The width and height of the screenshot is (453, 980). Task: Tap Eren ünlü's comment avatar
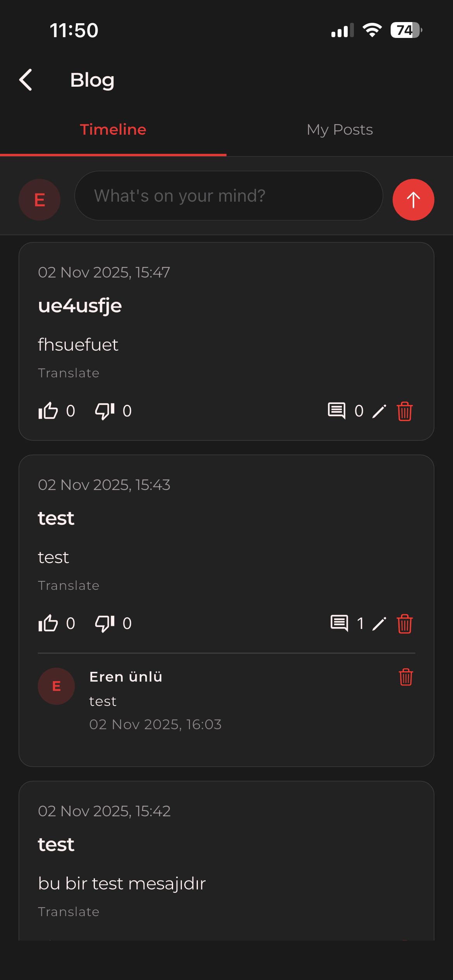tap(56, 686)
